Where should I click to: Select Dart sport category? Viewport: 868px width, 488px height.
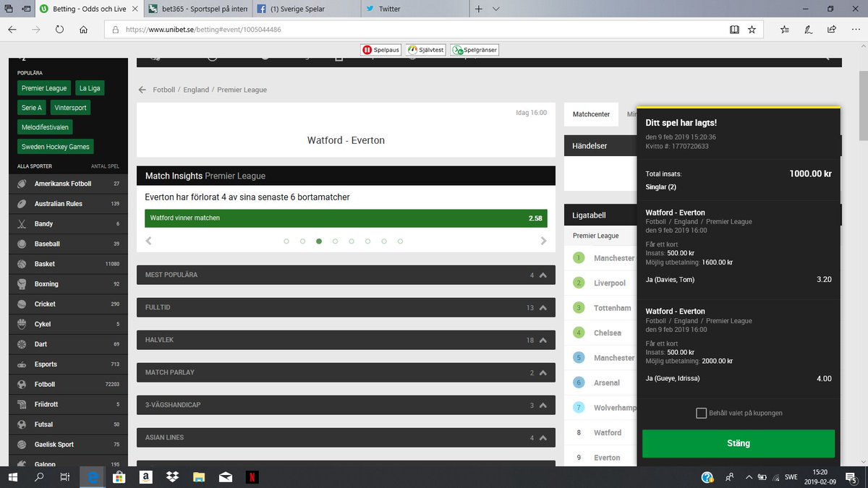(x=68, y=344)
